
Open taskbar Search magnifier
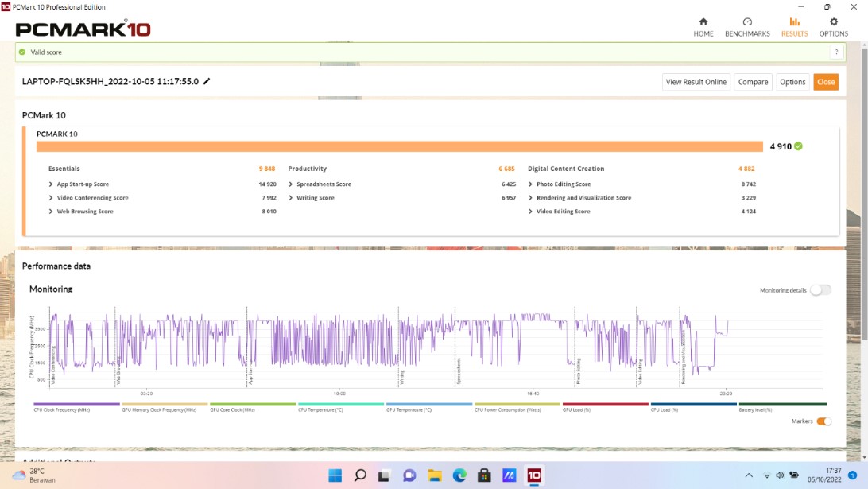[360, 475]
